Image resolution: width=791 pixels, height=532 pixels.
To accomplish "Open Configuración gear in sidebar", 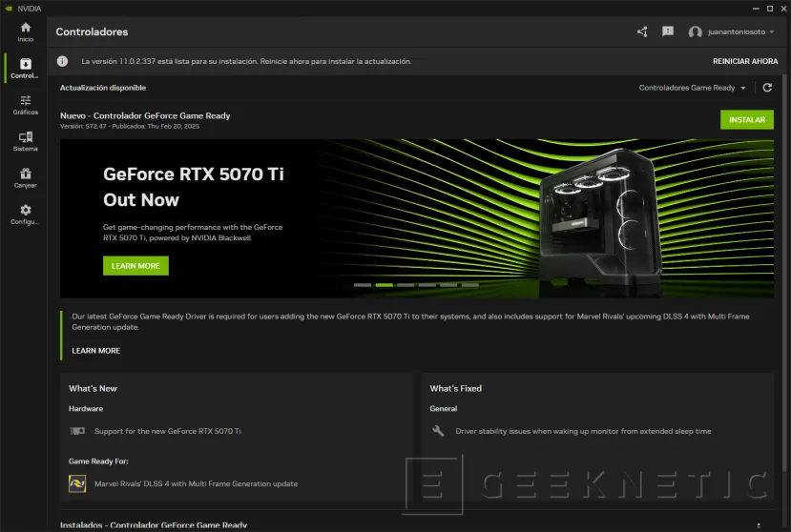I will coord(25,215).
